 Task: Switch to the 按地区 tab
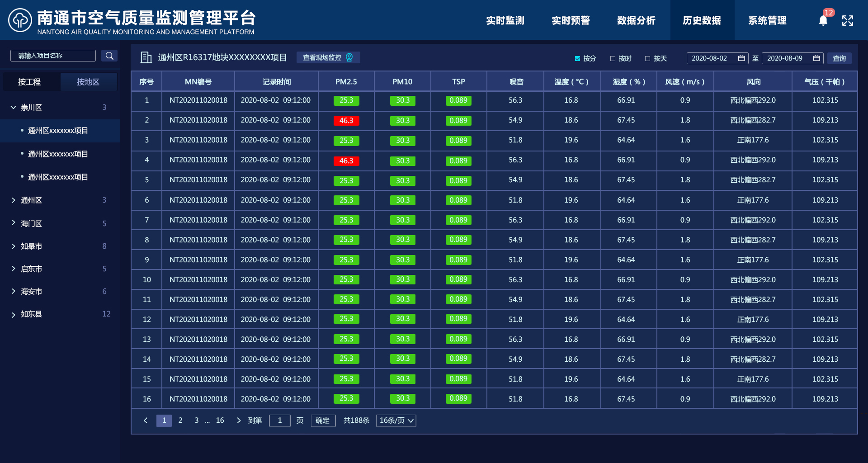88,82
